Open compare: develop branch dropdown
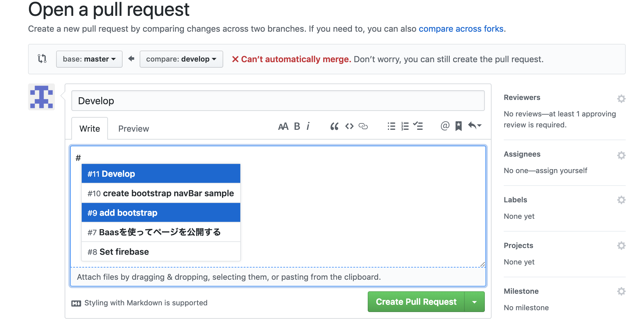644x323 pixels. tap(181, 59)
